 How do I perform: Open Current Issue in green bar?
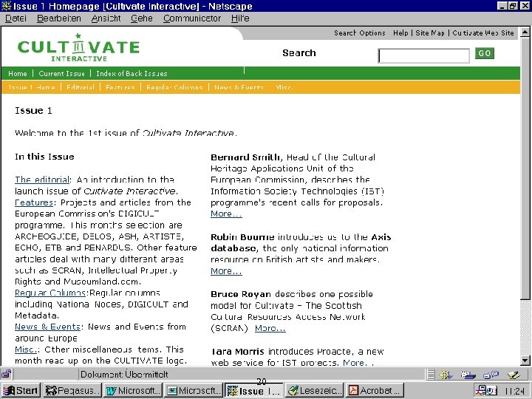pos(62,73)
